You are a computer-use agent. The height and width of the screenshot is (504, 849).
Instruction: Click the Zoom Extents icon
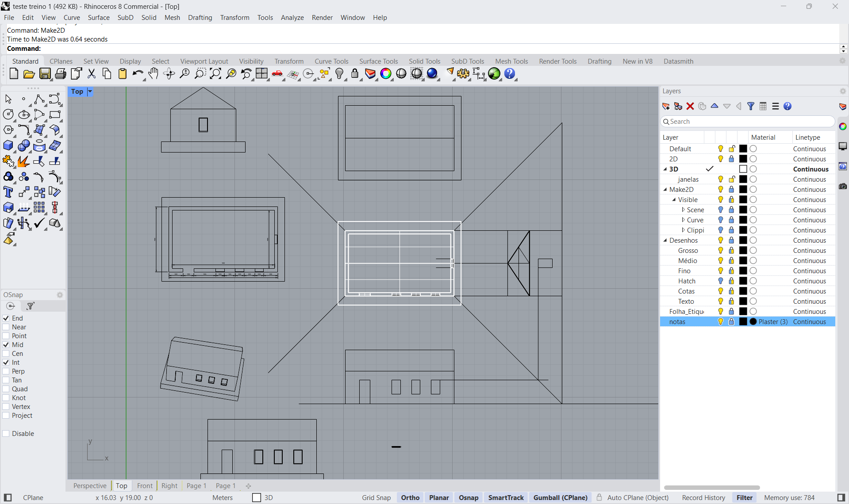click(x=215, y=74)
